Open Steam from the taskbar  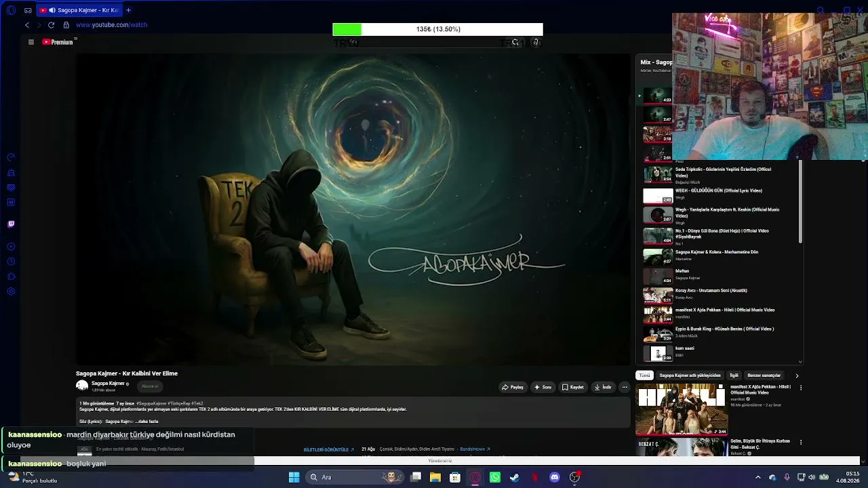(x=515, y=477)
